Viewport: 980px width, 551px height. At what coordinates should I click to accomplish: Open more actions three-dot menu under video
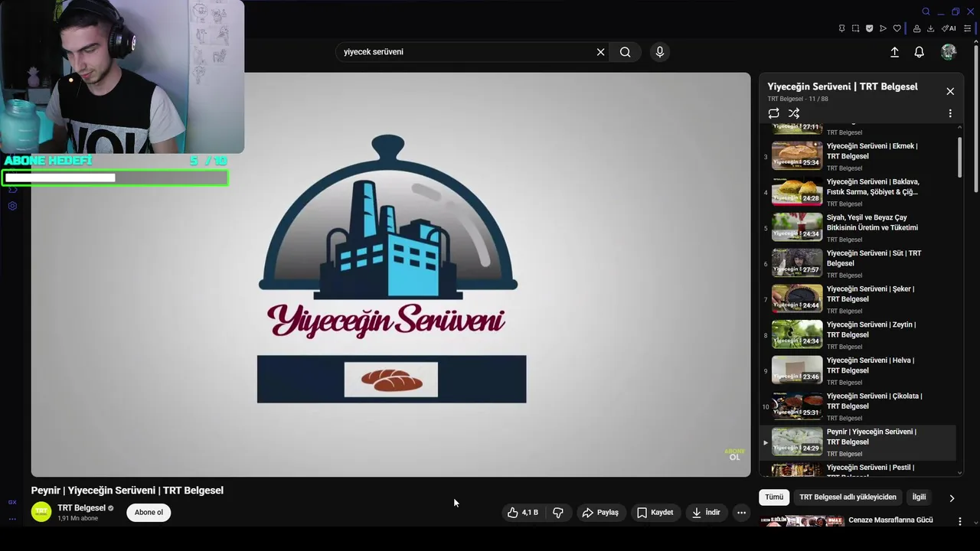pos(741,513)
